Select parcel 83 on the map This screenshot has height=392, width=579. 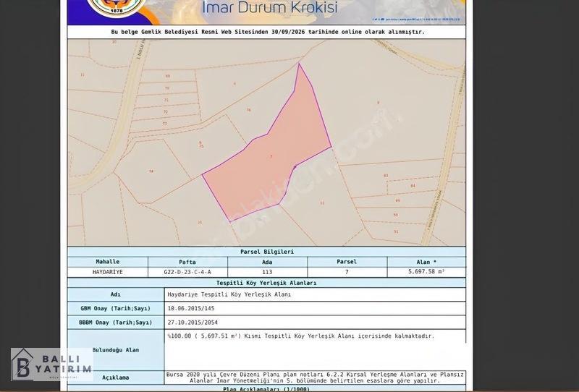pos(386,176)
